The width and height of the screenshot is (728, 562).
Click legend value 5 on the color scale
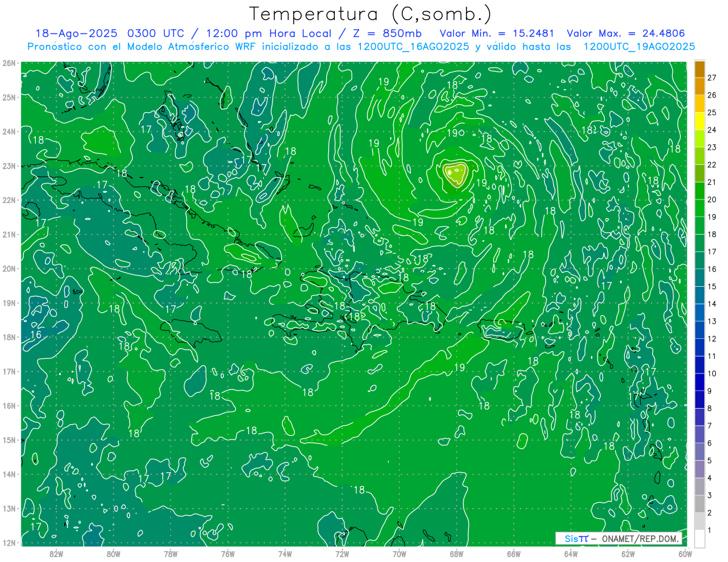(710, 461)
